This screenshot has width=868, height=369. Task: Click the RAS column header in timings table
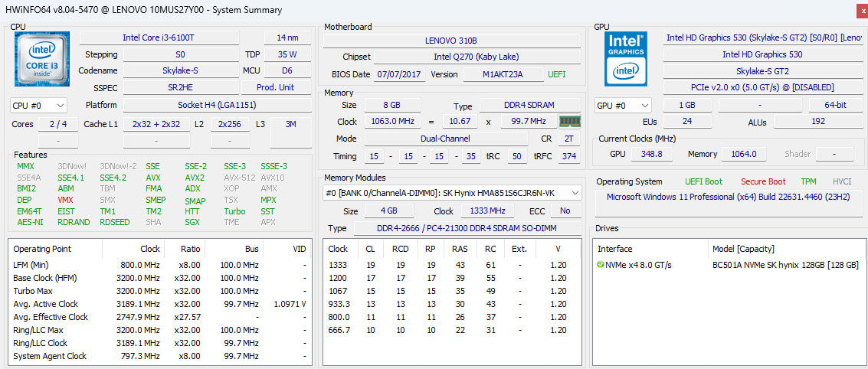coord(460,249)
